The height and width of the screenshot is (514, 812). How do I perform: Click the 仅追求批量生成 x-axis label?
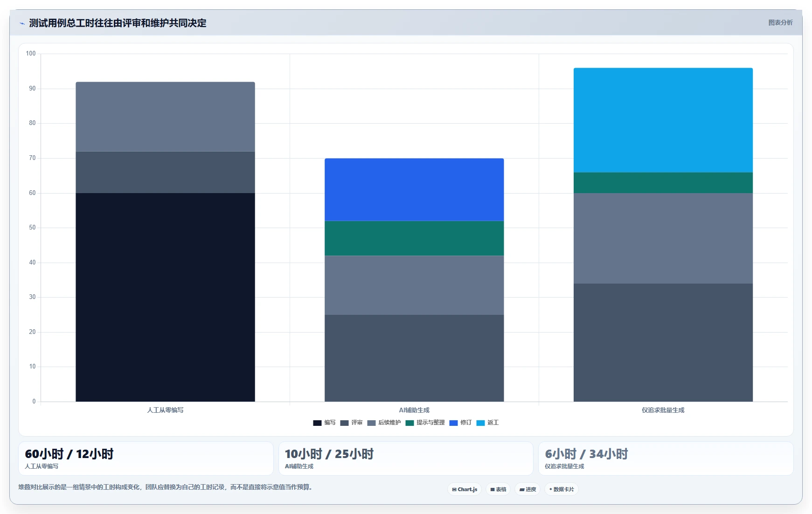point(663,410)
